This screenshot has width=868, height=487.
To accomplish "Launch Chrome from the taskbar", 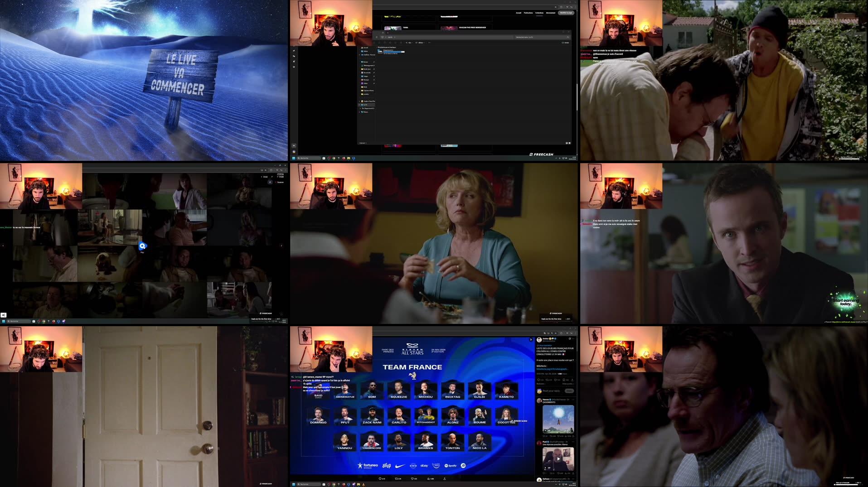I will 334,158.
